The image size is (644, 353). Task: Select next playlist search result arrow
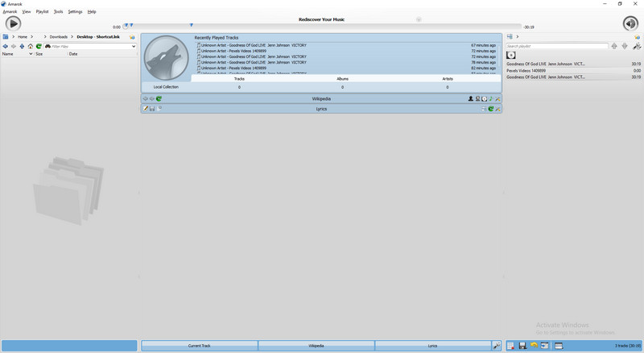pyautogui.click(x=625, y=46)
